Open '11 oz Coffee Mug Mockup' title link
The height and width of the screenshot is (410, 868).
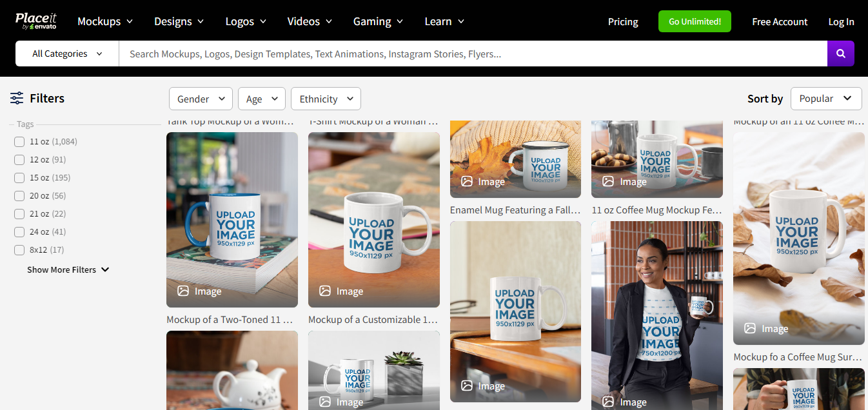656,210
